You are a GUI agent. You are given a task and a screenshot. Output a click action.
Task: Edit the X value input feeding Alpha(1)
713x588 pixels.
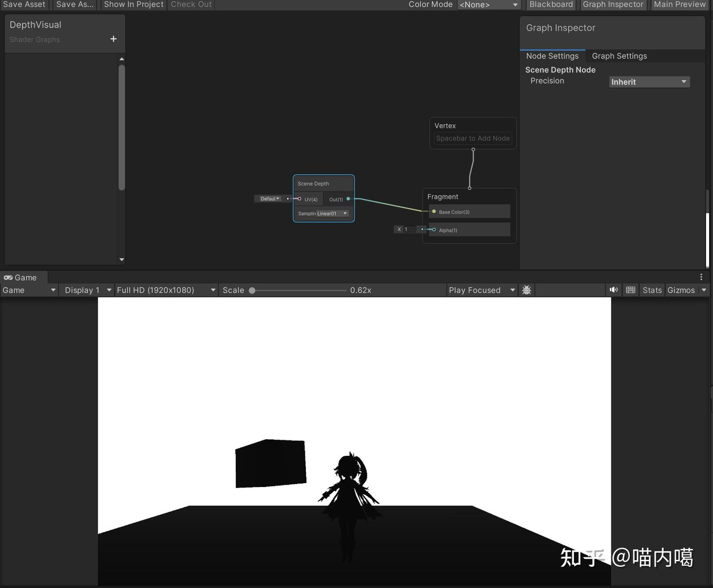click(x=409, y=229)
